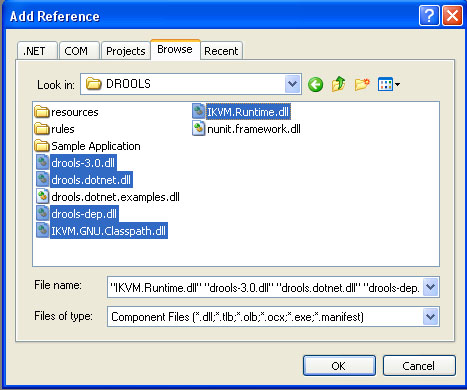The height and width of the screenshot is (390, 467).
Task: Switch to the COM tab
Action: click(x=79, y=51)
